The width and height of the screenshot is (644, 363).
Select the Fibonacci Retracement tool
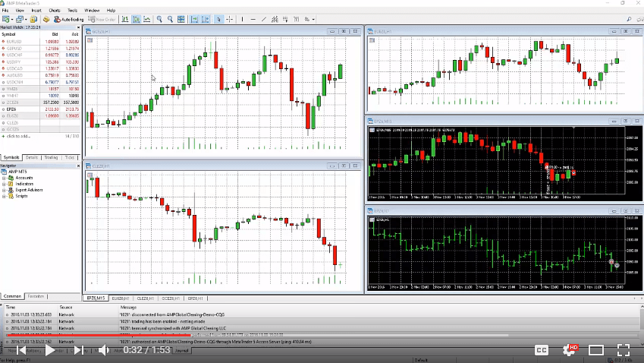285,19
